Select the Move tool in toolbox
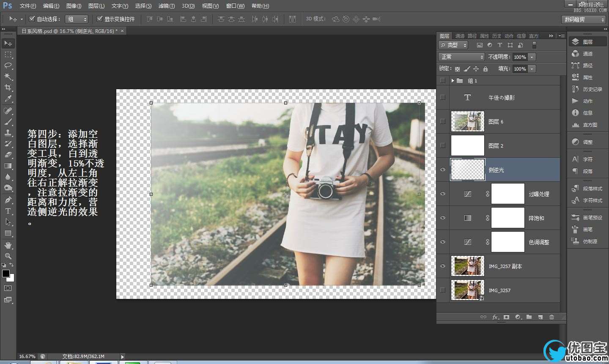 pyautogui.click(x=8, y=44)
